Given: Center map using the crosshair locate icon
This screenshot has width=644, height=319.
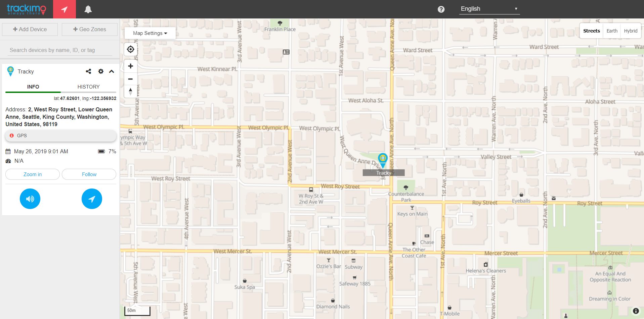Looking at the screenshot, I should 130,49.
